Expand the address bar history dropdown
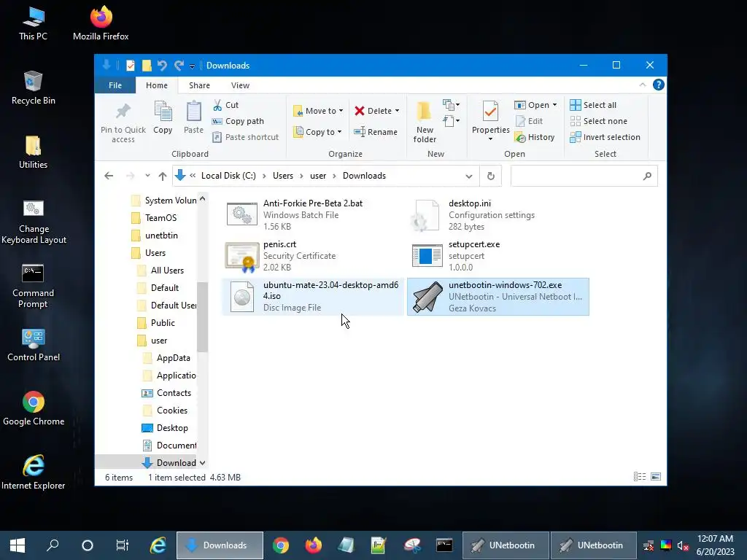This screenshot has width=747, height=560. 469,176
